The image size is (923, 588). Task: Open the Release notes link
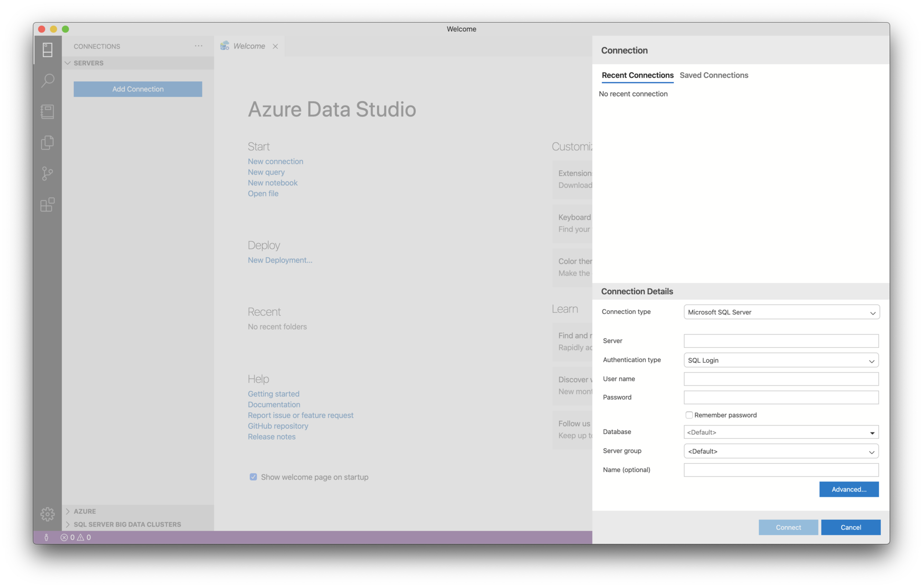(272, 436)
